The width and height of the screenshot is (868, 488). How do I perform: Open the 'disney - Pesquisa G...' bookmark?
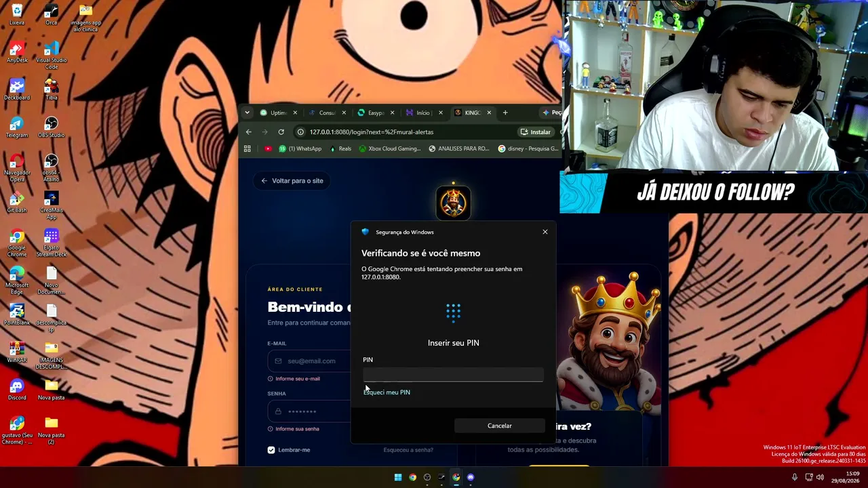coord(528,148)
